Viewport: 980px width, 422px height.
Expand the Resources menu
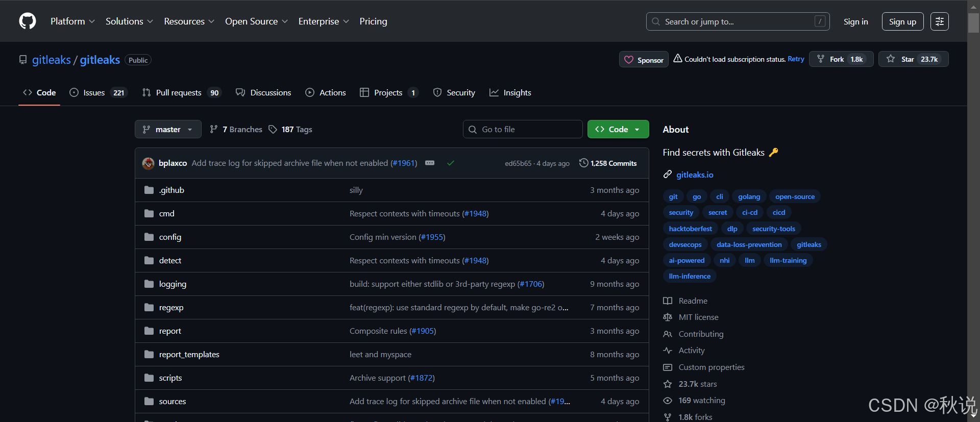[189, 21]
